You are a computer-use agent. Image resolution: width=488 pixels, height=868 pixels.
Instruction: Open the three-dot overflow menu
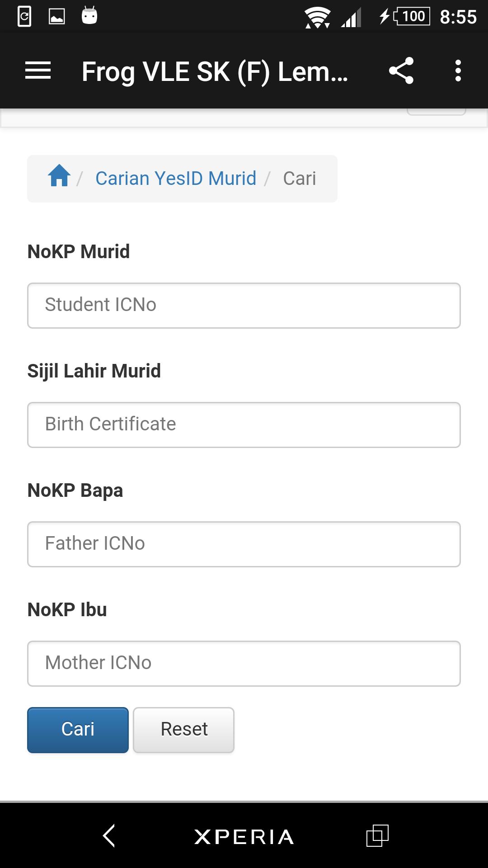pyautogui.click(x=458, y=71)
